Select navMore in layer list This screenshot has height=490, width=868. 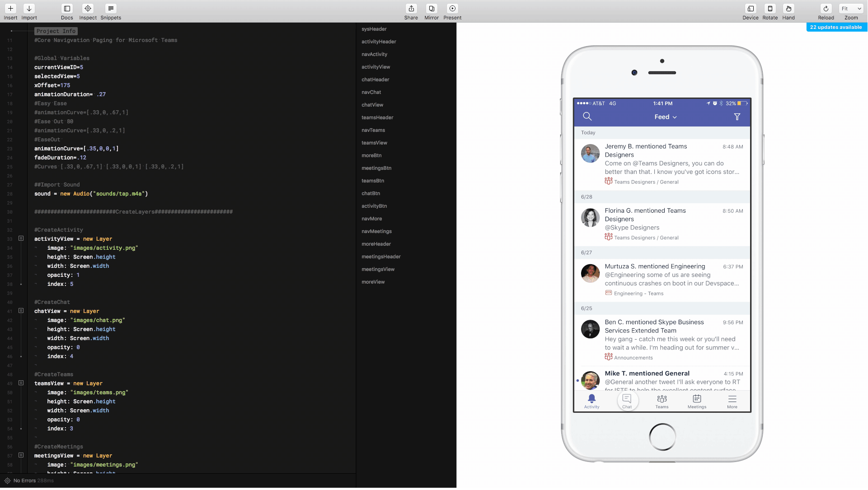371,219
